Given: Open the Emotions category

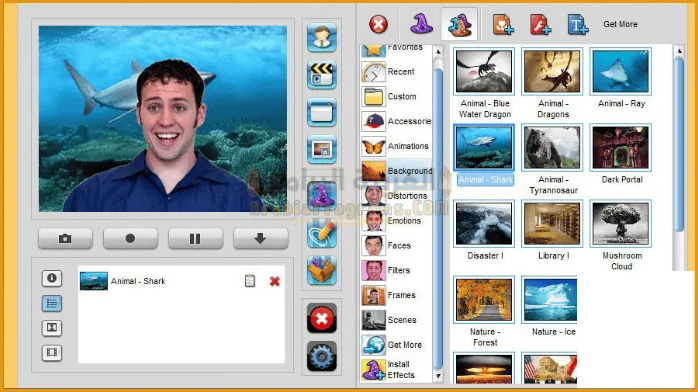Looking at the screenshot, I should [396, 221].
